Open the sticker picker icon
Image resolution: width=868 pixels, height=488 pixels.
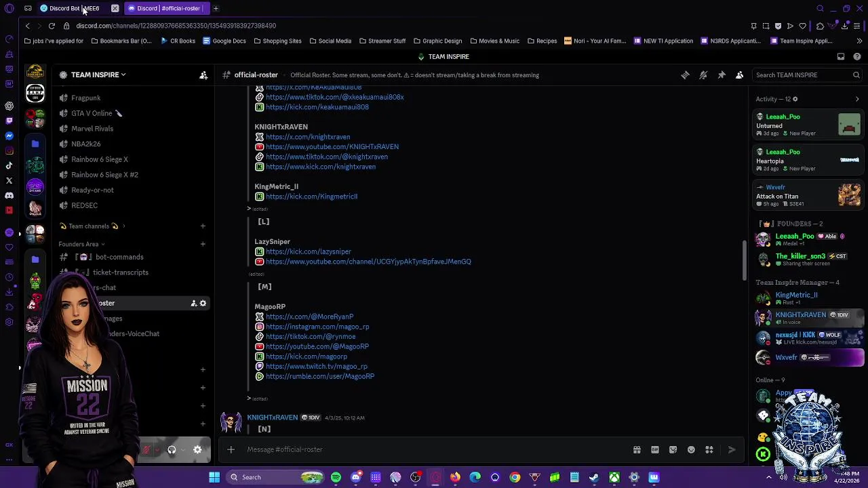(673, 449)
